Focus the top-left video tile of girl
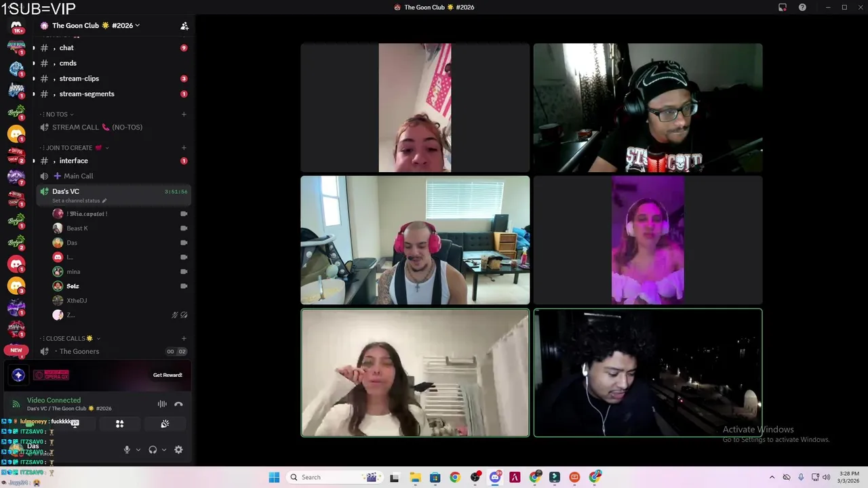The image size is (868, 488). pyautogui.click(x=415, y=108)
